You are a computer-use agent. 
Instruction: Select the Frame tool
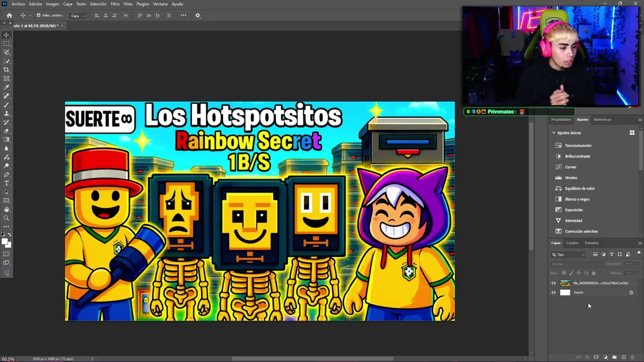7,78
